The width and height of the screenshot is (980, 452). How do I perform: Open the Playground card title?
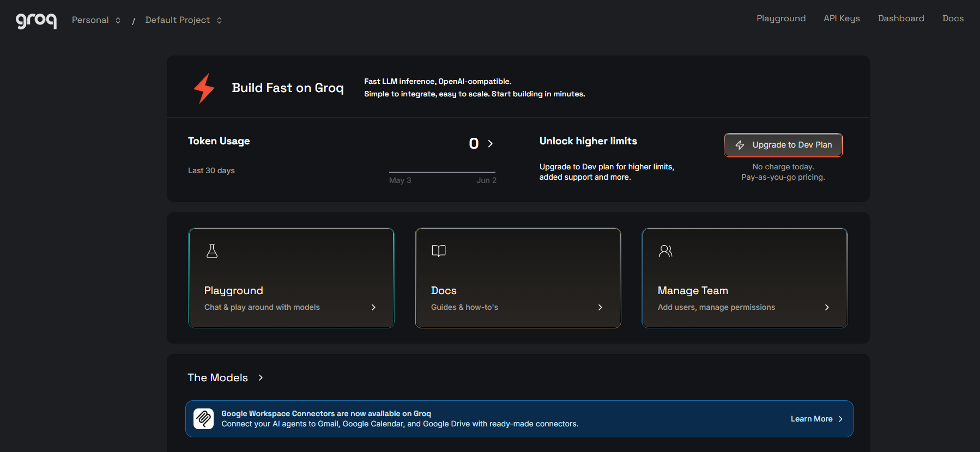coord(233,291)
